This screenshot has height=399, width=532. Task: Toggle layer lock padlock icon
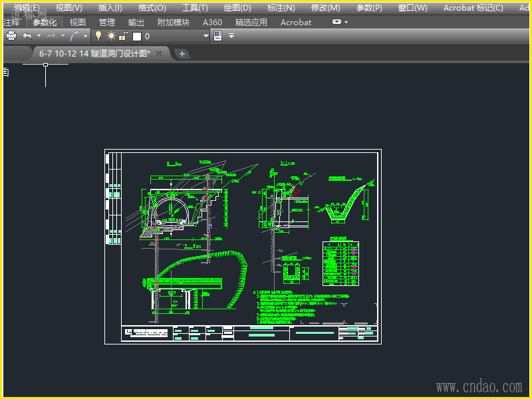(x=123, y=36)
